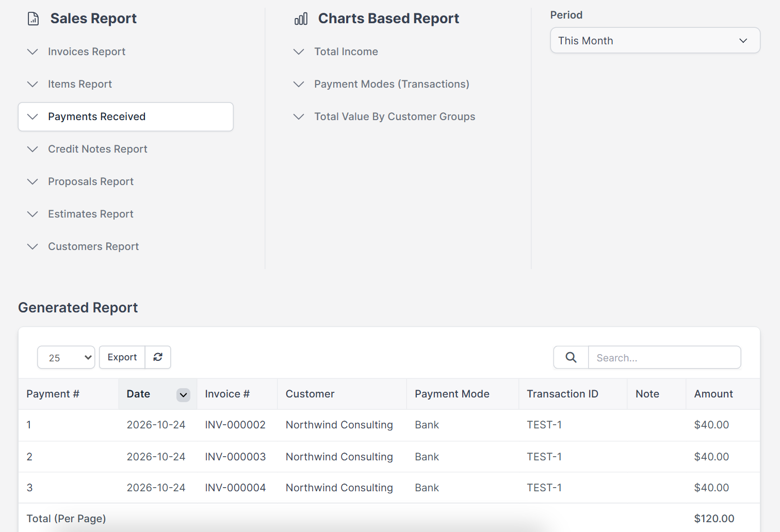Expand the chevron beside Proposals Report
Screen dimensions: 780x532
coord(32,181)
